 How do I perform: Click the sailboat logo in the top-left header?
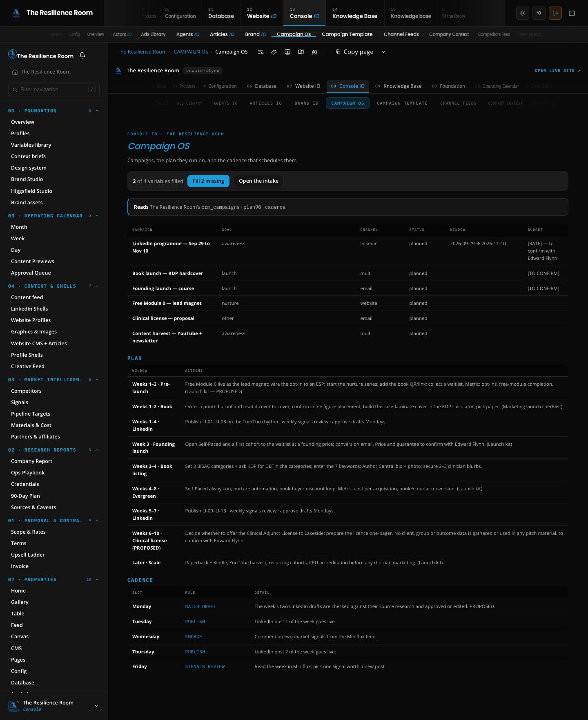tap(16, 13)
